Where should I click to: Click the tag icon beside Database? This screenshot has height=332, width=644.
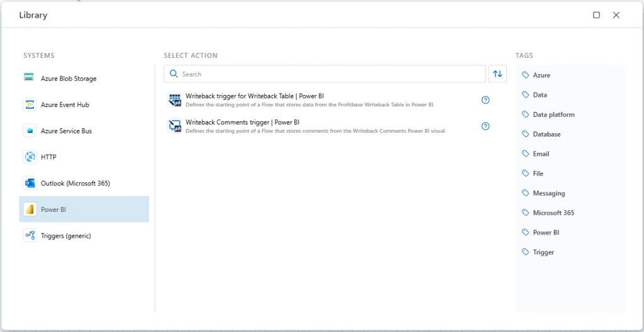click(x=525, y=134)
